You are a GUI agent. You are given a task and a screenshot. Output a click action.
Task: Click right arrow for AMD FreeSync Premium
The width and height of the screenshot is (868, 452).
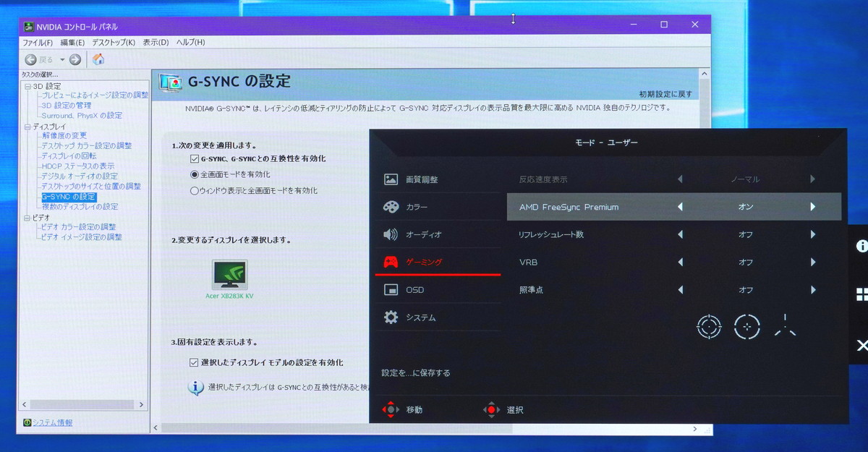point(813,207)
